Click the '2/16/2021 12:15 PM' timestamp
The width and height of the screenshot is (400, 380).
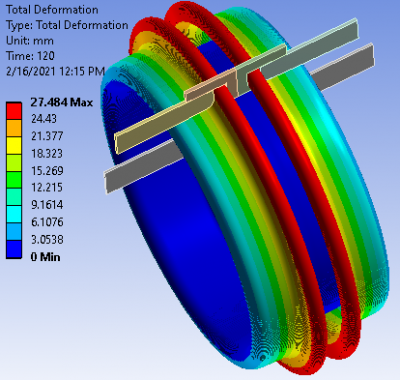tap(56, 71)
